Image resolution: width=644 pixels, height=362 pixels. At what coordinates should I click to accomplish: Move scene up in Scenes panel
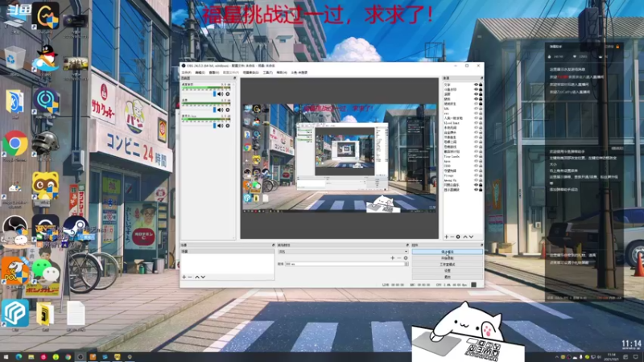(196, 277)
